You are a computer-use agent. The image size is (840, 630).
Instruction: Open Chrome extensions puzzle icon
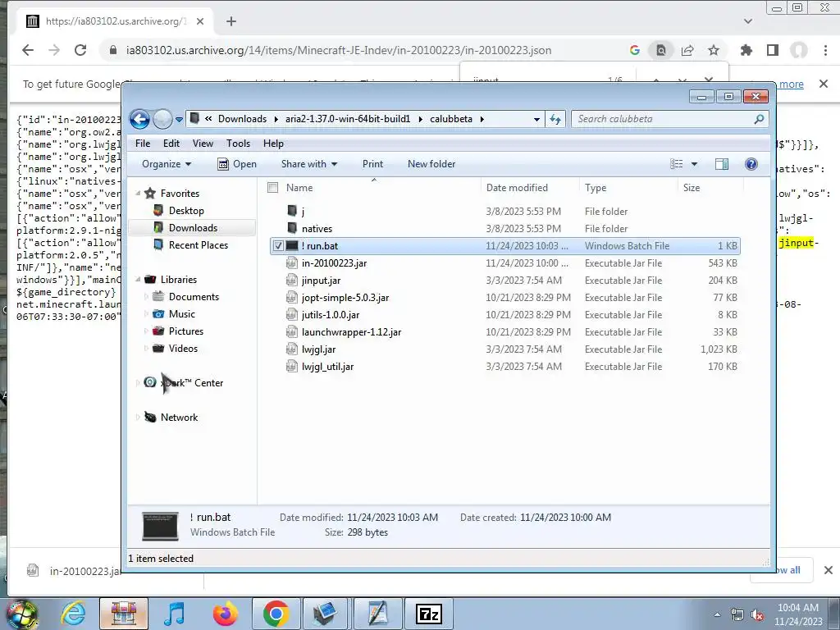coord(746,50)
